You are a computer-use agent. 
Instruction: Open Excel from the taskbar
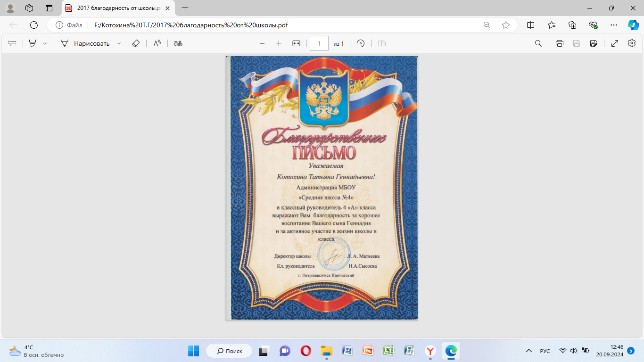pyautogui.click(x=389, y=351)
